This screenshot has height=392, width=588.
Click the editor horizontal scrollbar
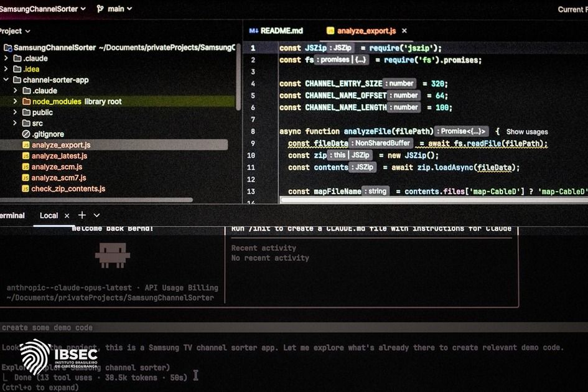tap(434, 200)
